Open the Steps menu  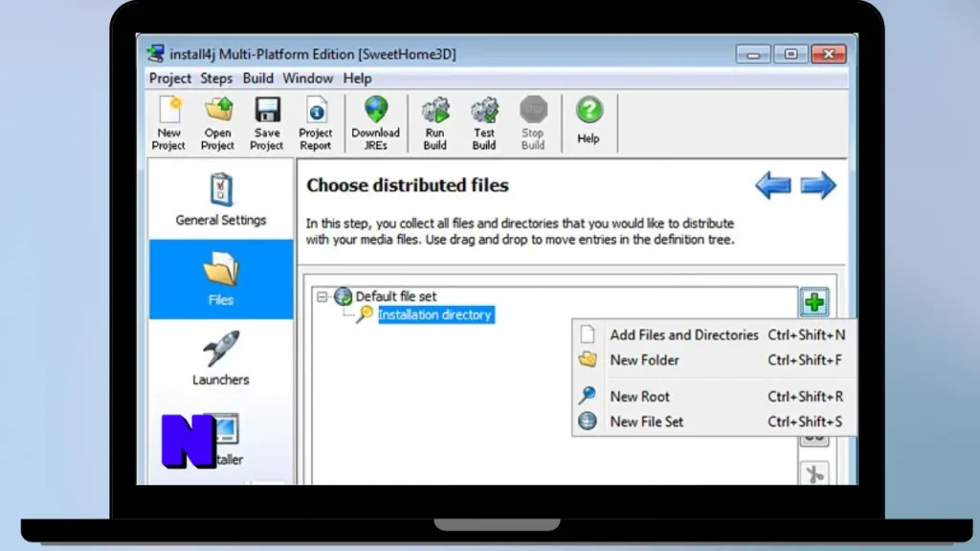pyautogui.click(x=216, y=78)
